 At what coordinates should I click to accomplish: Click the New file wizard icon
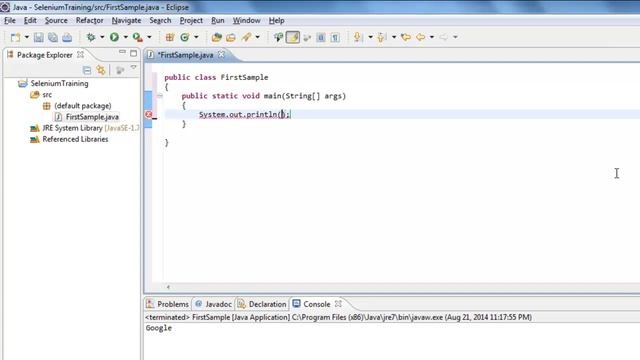coord(15,38)
